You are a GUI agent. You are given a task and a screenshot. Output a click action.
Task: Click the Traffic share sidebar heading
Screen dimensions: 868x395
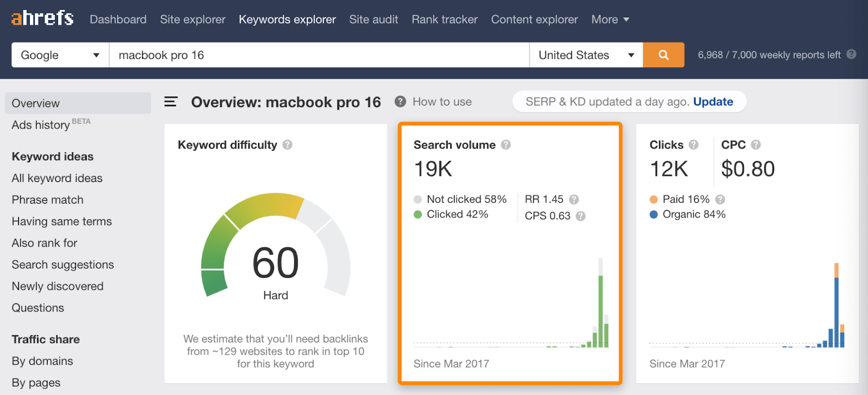point(46,340)
